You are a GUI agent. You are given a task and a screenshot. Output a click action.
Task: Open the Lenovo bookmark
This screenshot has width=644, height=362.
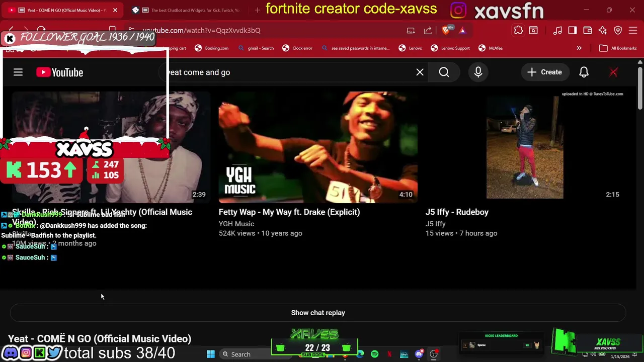click(x=410, y=48)
